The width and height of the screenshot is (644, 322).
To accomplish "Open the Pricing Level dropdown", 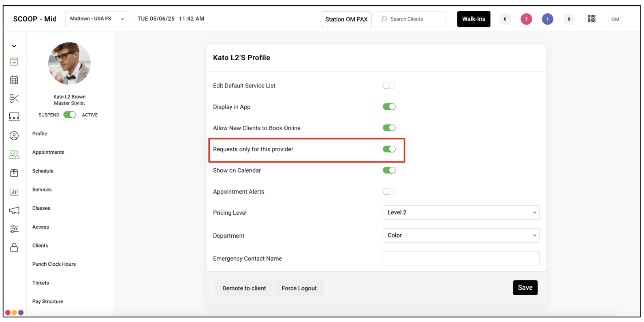I will (x=461, y=212).
